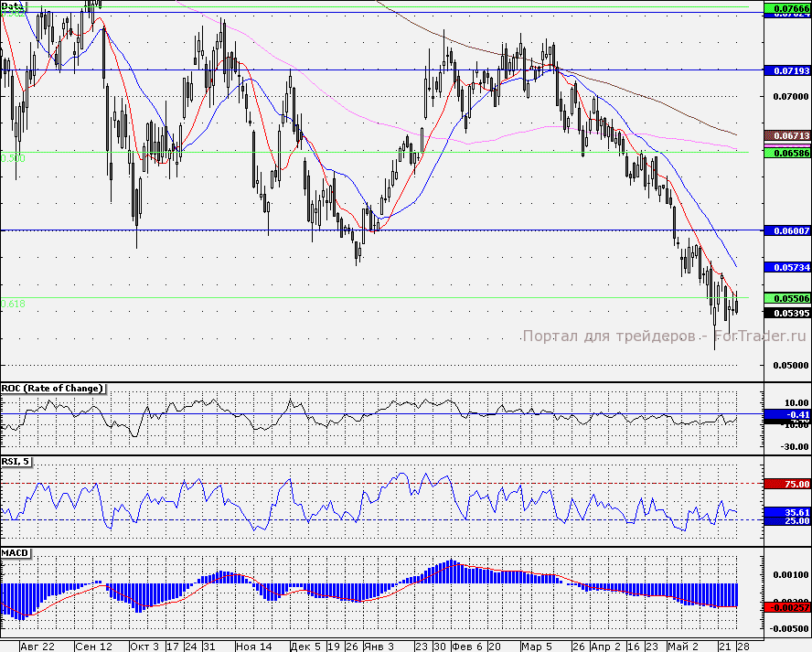Click the RSI 75.00 overbought level tag
The width and height of the screenshot is (812, 652).
pos(786,484)
